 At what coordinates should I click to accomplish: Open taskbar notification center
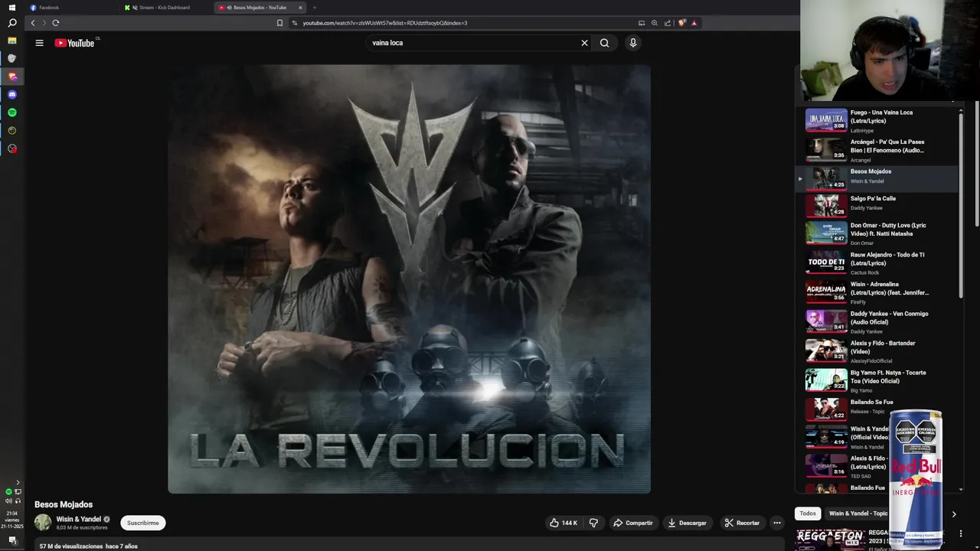(12, 540)
